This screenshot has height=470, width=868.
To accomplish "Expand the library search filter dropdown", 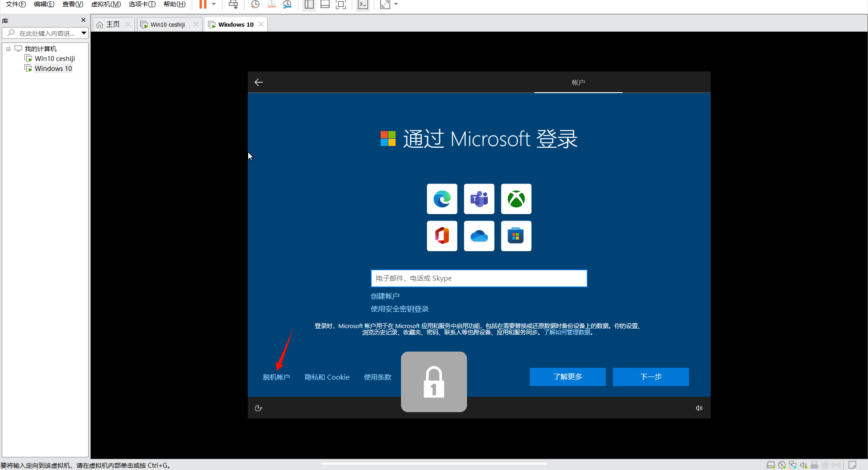I will (x=84, y=33).
